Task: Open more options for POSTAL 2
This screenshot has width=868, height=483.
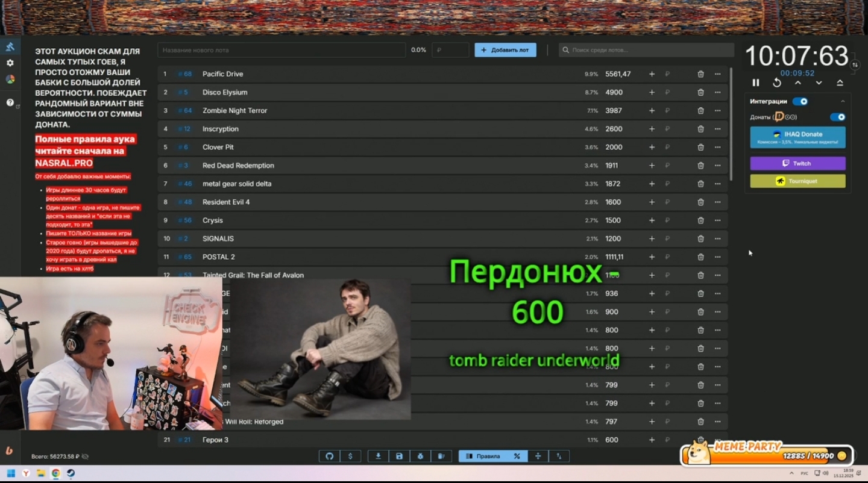Action: pos(717,257)
